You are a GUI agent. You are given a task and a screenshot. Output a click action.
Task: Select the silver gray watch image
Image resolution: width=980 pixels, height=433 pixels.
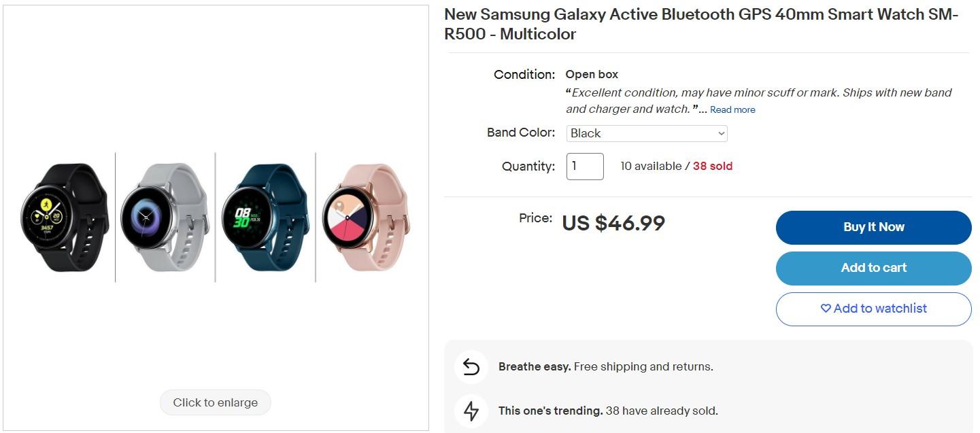coord(165,218)
